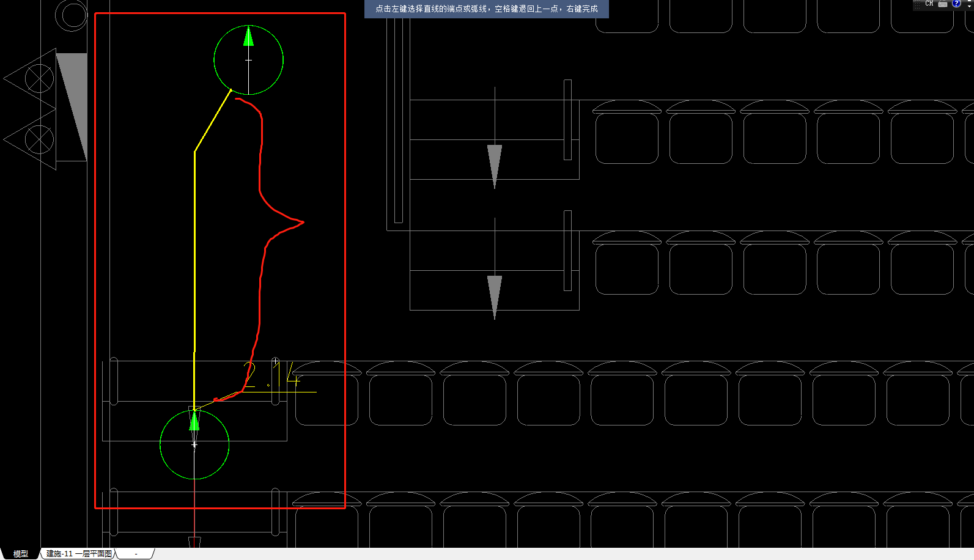974x560 pixels.
Task: Click the command prompt tooltip about selecting line endpoints
Action: point(487,9)
